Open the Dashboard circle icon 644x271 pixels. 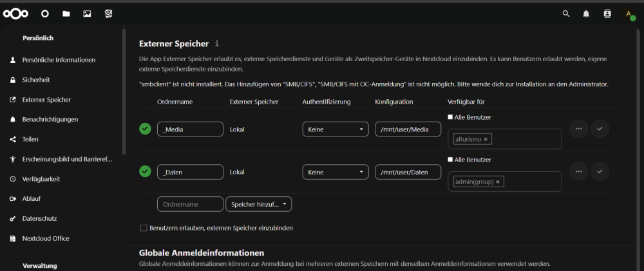tap(45, 14)
